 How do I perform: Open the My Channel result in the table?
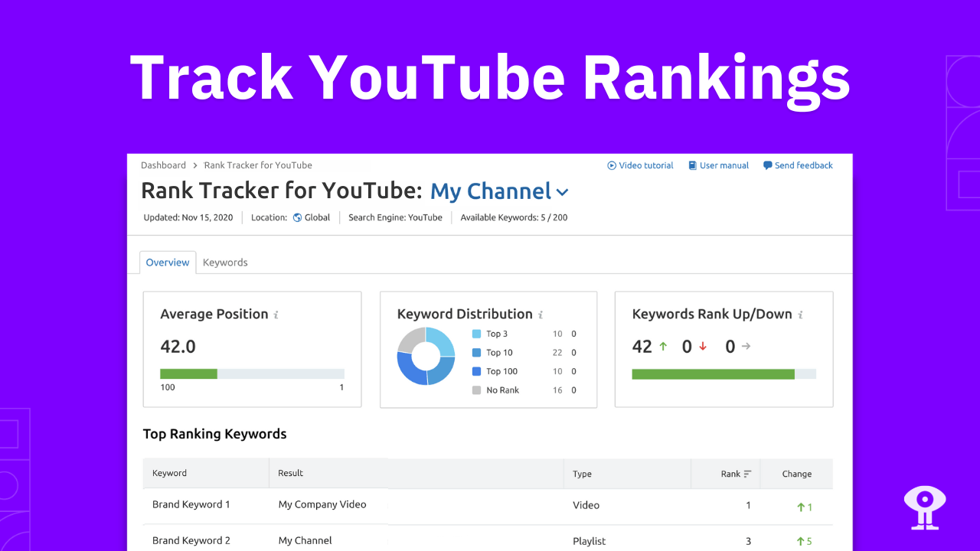pos(305,540)
